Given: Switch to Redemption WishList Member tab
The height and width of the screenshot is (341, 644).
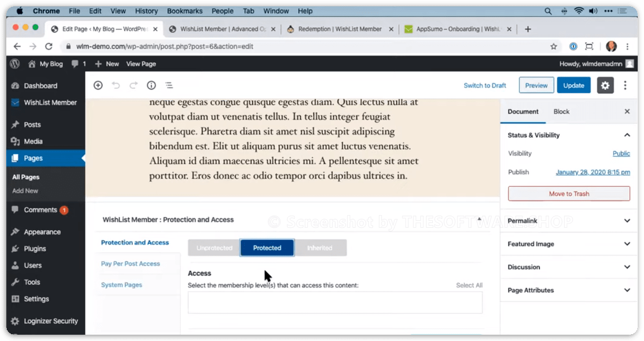Looking at the screenshot, I should [x=340, y=29].
